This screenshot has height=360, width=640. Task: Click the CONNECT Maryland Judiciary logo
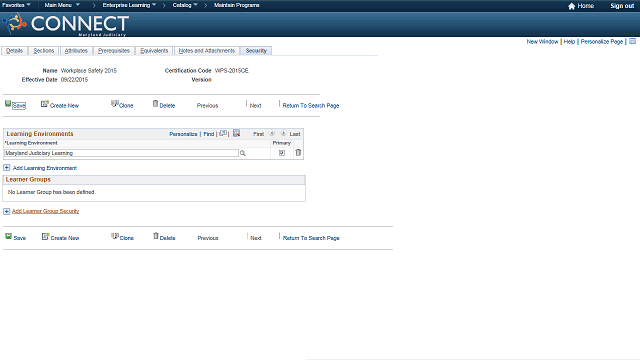tap(66, 24)
